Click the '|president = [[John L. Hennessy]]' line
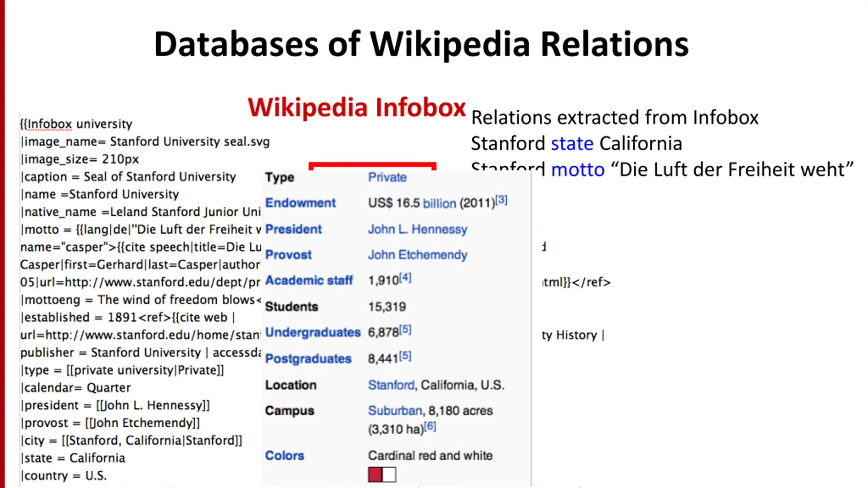Viewport: 868px width, 488px height. [x=115, y=406]
